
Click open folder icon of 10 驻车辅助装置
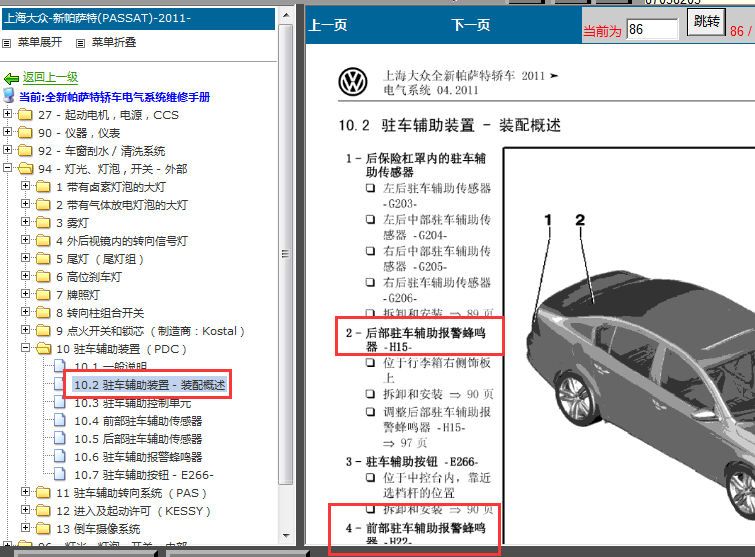point(43,349)
